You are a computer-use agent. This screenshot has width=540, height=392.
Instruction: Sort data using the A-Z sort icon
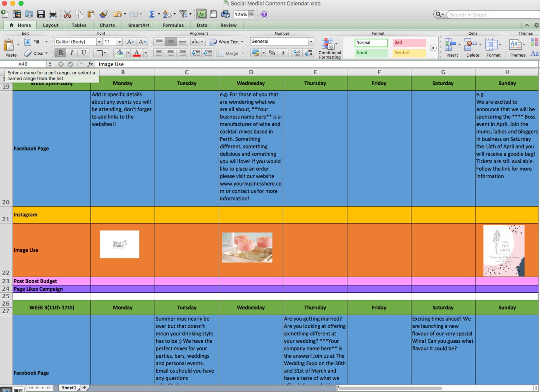point(167,14)
